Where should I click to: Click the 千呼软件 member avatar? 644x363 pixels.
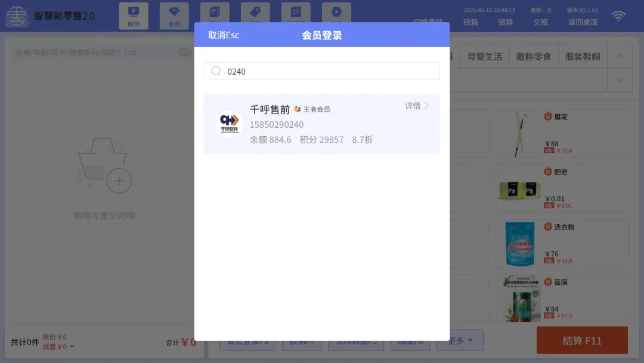[229, 124]
